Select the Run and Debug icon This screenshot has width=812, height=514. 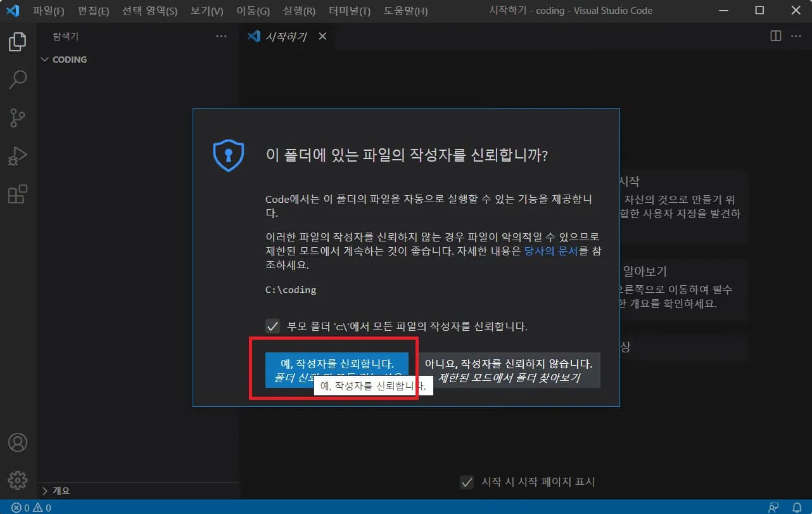click(17, 155)
